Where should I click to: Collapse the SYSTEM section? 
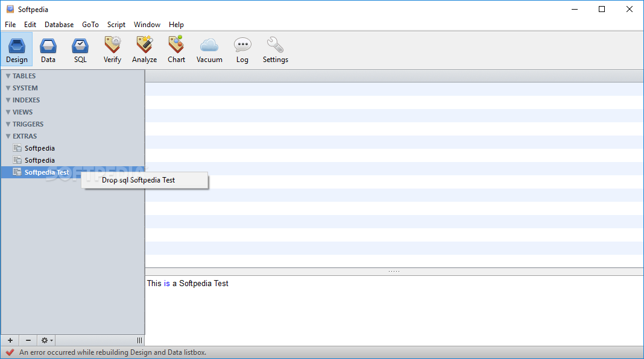coord(8,88)
